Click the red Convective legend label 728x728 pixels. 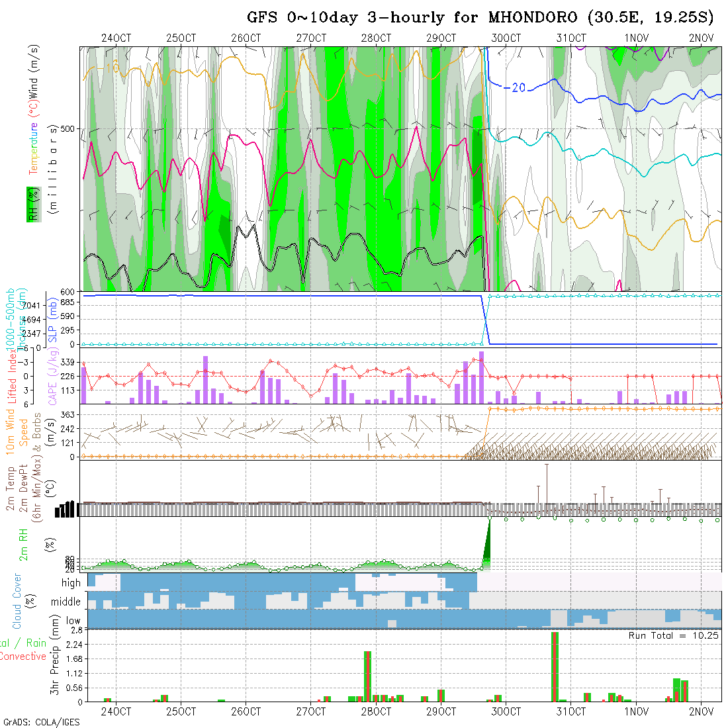point(23,657)
